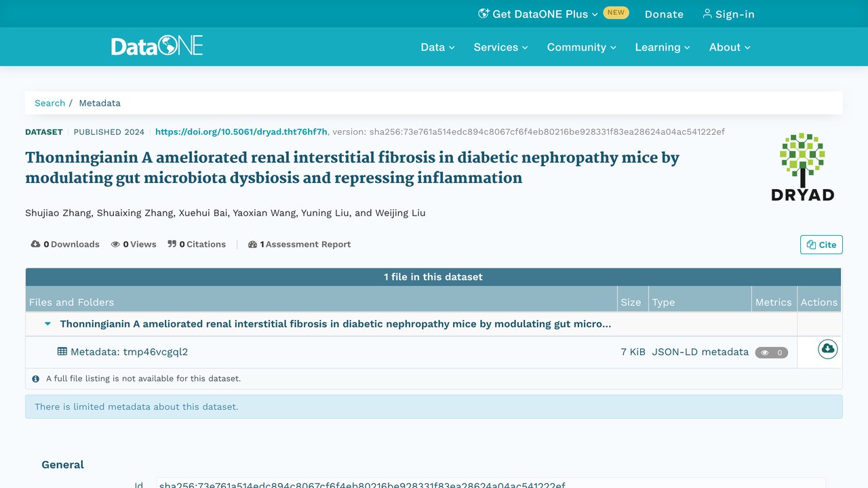This screenshot has width=868, height=488.
Task: Open the 1 Assessment Report link
Action: click(300, 244)
